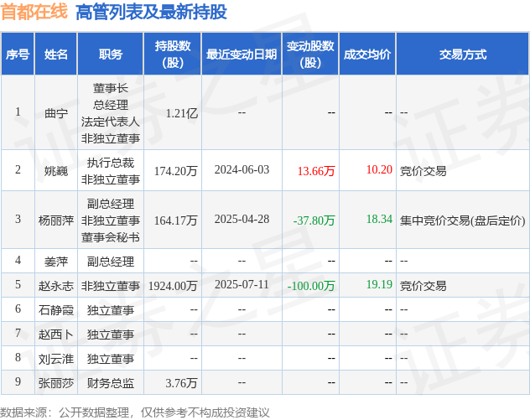This screenshot has height=420, width=530.
Task: Click the 财务总监 title text
Action: click(x=111, y=383)
